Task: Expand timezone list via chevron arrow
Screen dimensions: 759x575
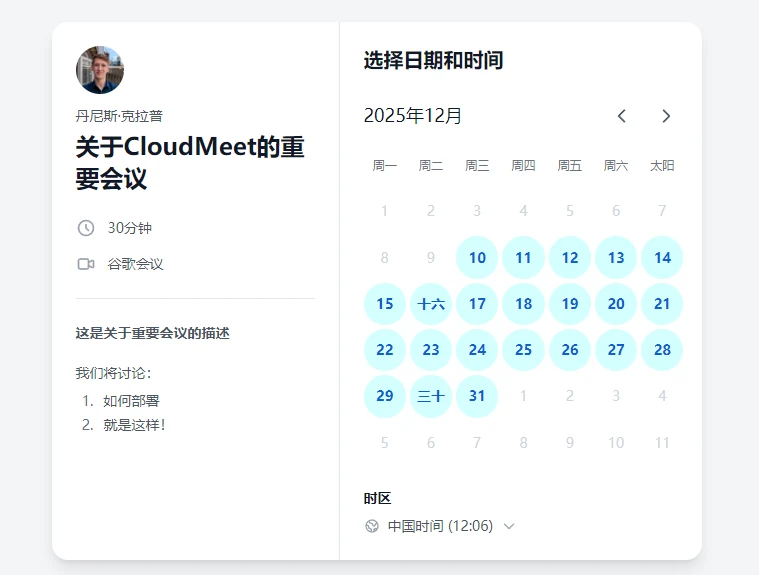Action: 509,526
